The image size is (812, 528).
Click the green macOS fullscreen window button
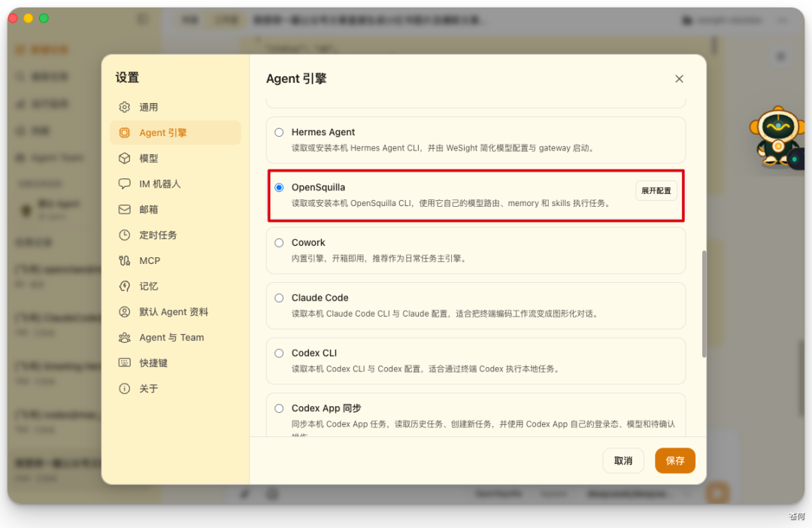[x=44, y=18]
